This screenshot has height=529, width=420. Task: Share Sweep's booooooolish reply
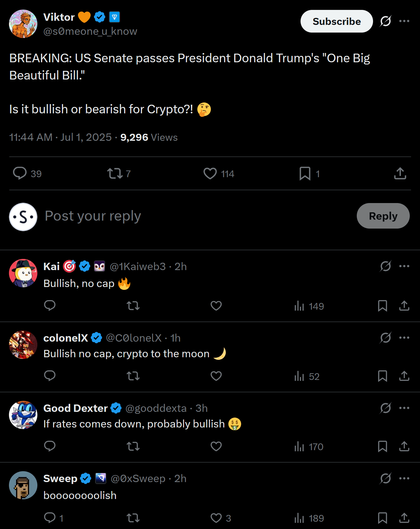point(404,518)
